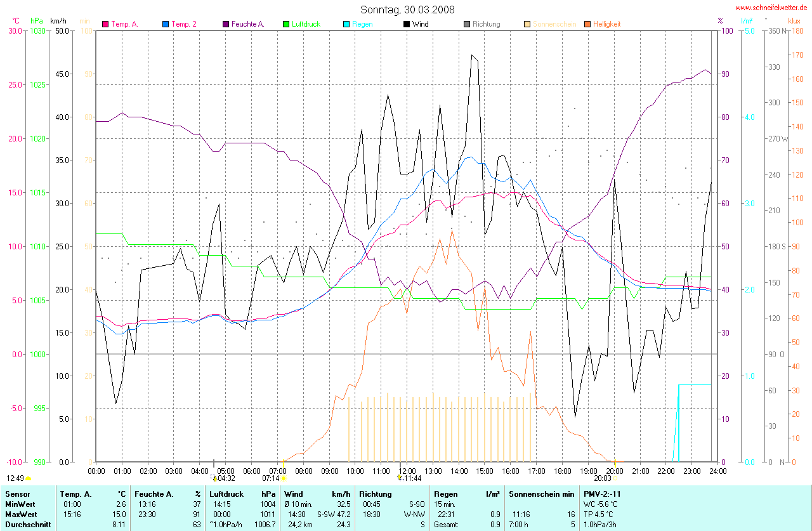
Task: Click the 24:00 label on the time axis
Action: [x=717, y=471]
